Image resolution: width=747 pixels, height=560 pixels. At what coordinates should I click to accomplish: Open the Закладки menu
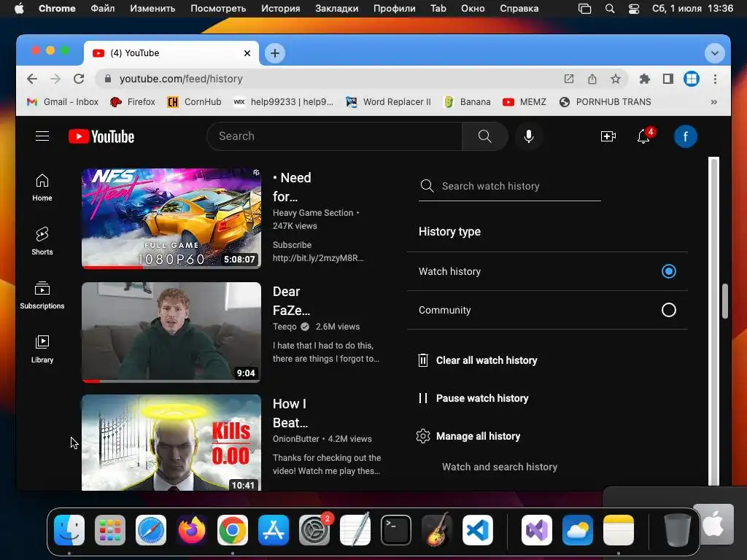pyautogui.click(x=337, y=8)
